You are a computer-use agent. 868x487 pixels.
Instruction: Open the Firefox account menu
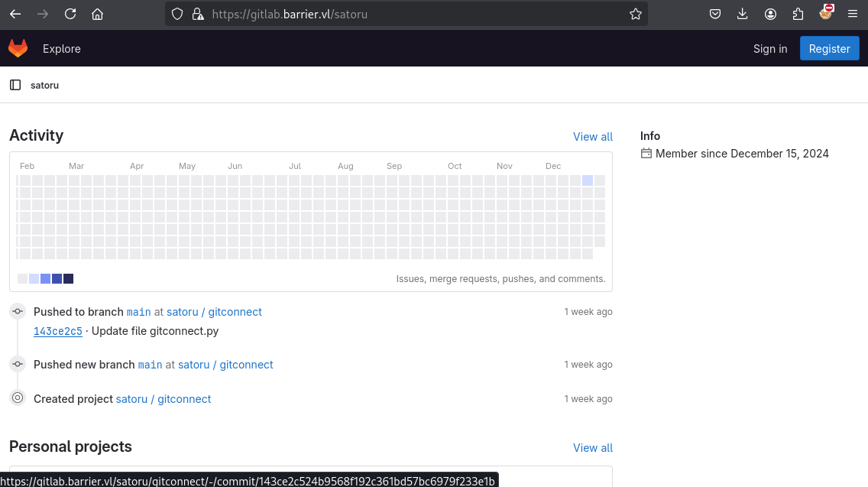(770, 14)
